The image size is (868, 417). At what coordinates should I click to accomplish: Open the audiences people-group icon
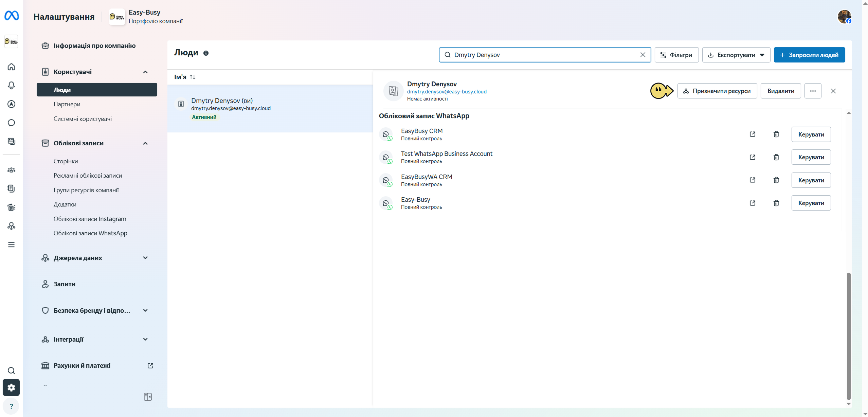(x=11, y=170)
